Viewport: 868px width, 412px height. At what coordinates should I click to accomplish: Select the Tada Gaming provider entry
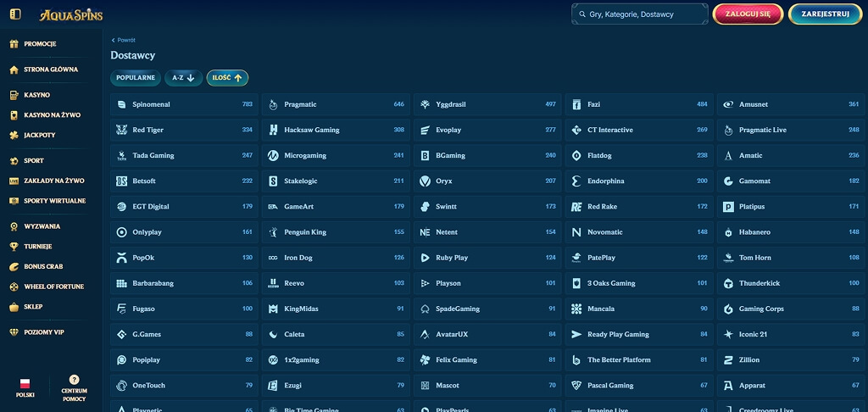pyautogui.click(x=184, y=156)
